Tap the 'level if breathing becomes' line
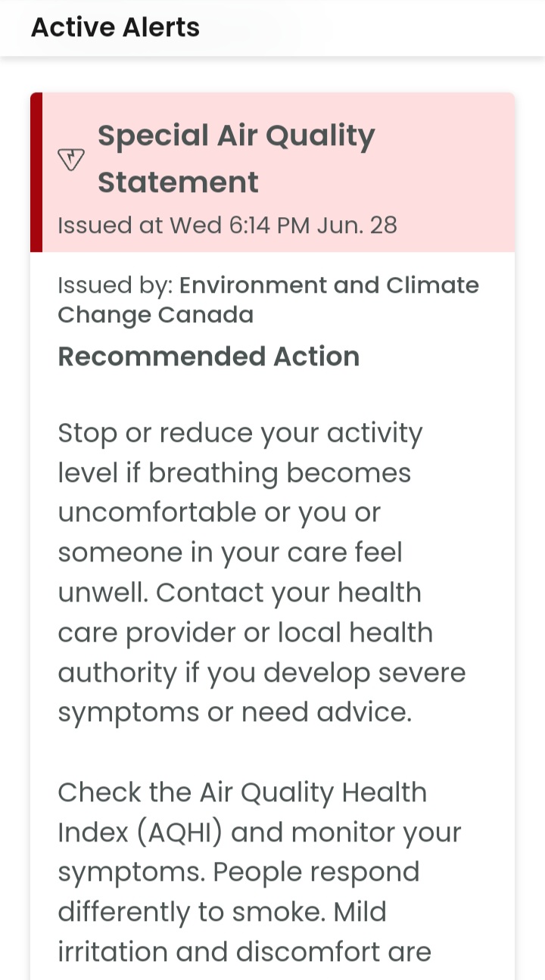This screenshot has height=980, width=545. tap(234, 473)
